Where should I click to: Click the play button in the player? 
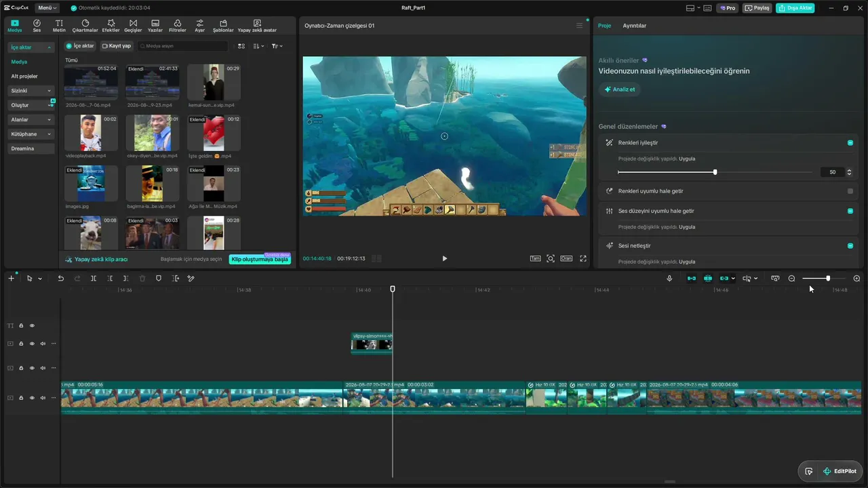(x=444, y=258)
